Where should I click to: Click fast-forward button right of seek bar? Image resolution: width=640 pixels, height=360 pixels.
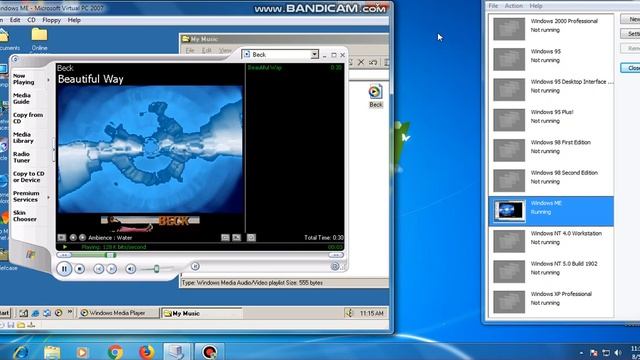(x=336, y=255)
